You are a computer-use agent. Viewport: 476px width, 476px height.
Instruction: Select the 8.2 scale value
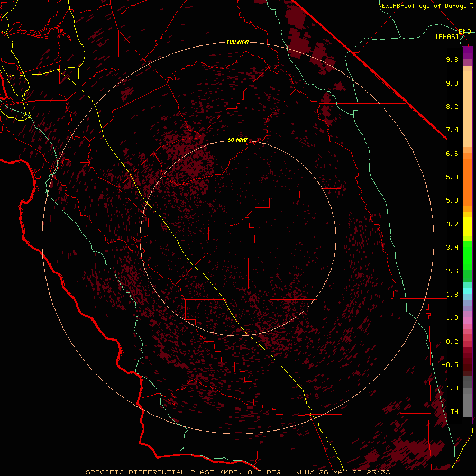[452, 106]
